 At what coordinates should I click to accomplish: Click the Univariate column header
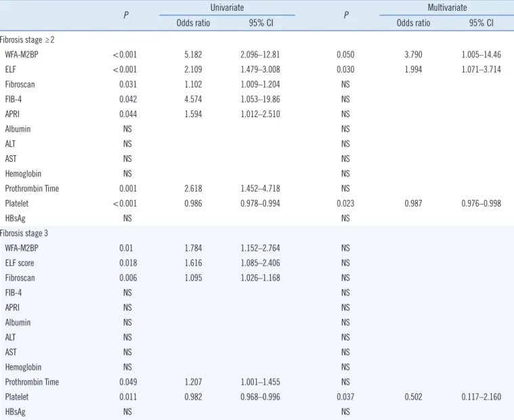coord(227,7)
